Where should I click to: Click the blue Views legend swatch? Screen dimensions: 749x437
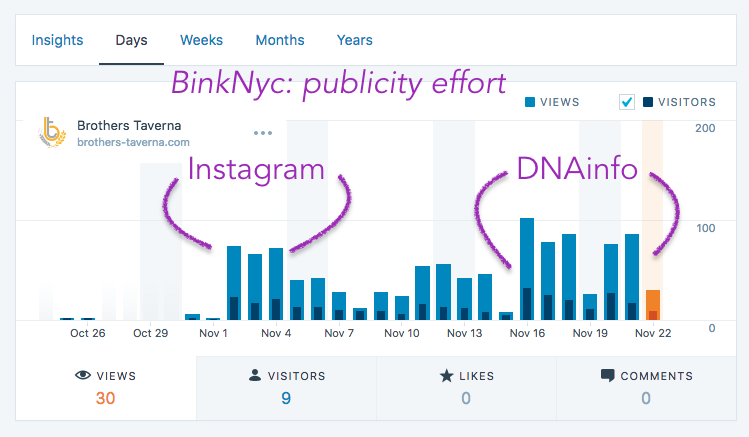(530, 102)
